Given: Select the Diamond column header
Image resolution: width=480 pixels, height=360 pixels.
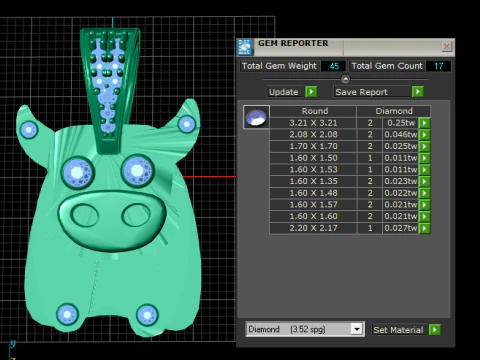Looking at the screenshot, I should (x=394, y=111).
